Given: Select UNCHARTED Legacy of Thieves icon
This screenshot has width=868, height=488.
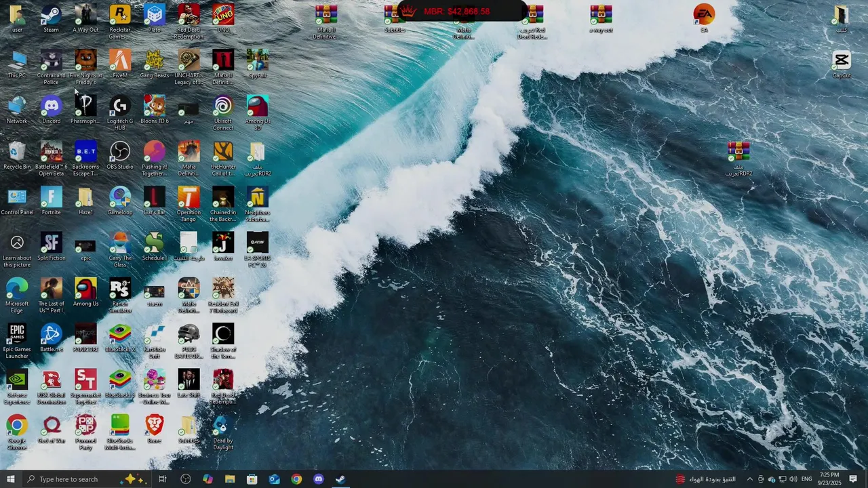Looking at the screenshot, I should pos(189,67).
